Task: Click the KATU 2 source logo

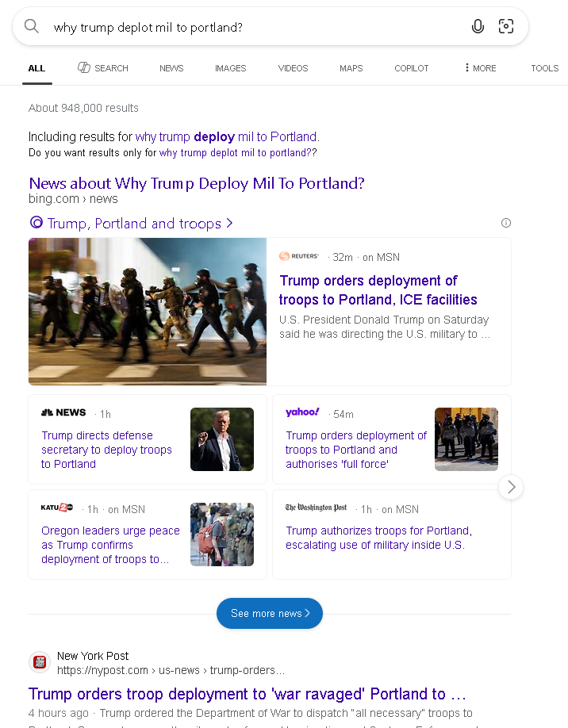Action: [x=56, y=508]
